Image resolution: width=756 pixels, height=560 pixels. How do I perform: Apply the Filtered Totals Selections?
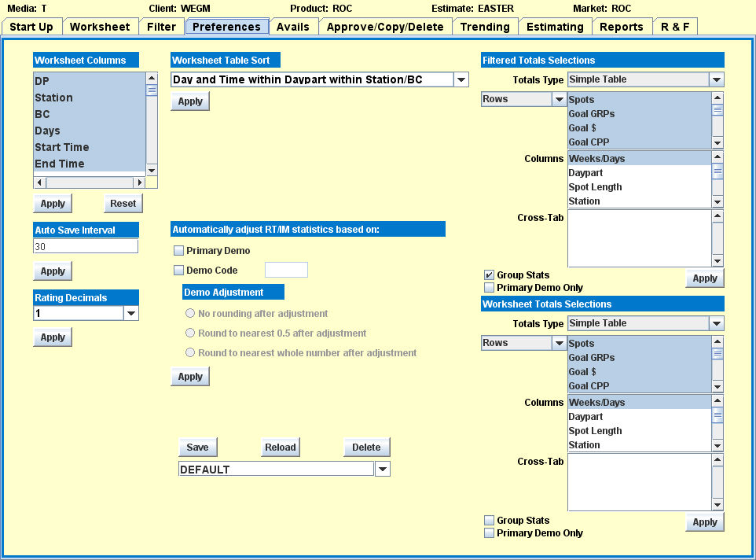[705, 278]
